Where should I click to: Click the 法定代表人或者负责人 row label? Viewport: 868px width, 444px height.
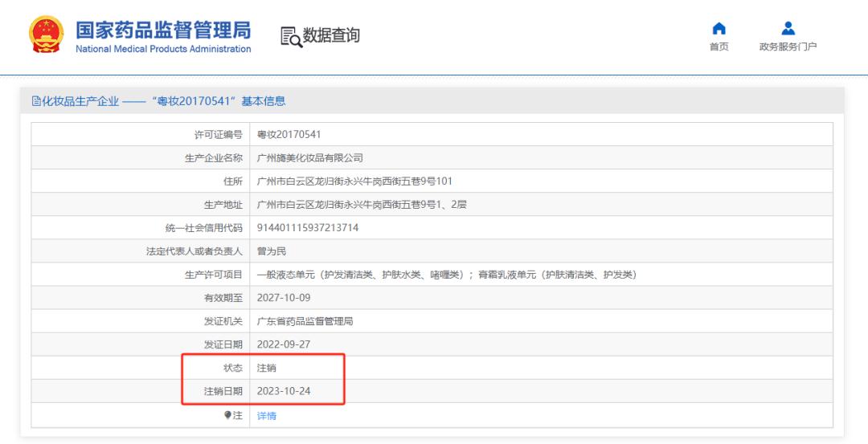coord(194,251)
